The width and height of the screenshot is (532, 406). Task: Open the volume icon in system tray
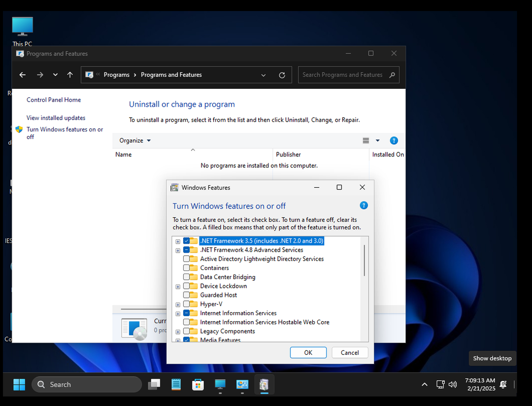point(453,385)
